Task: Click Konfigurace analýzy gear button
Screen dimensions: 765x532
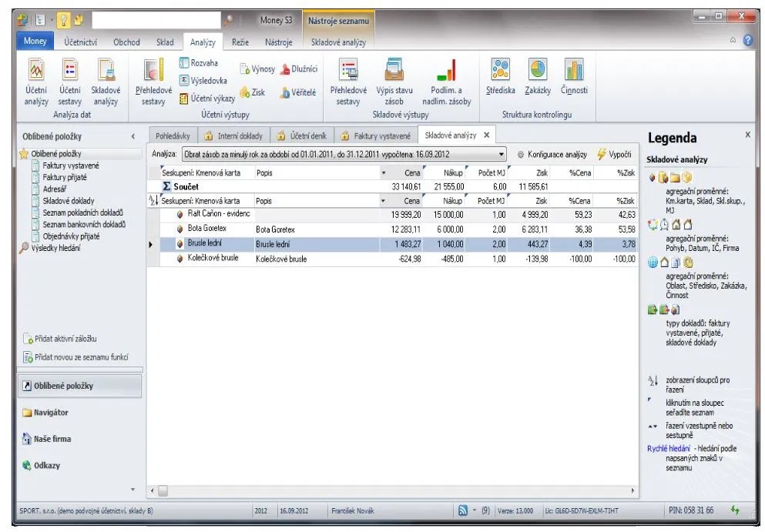Action: coord(552,155)
